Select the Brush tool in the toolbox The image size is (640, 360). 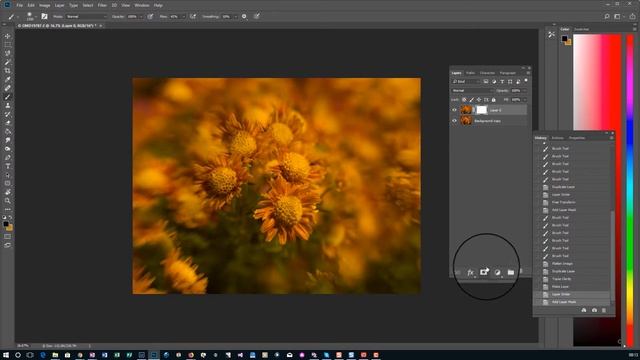7,97
